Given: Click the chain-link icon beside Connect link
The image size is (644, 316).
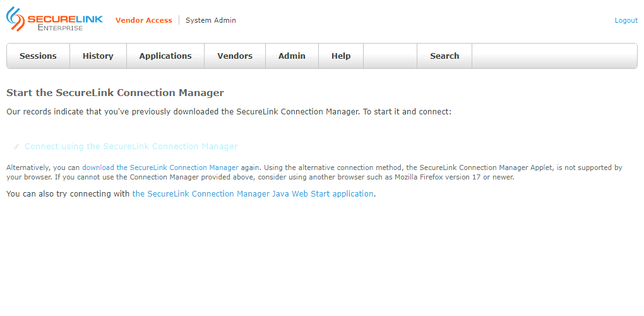Looking at the screenshot, I should [17, 147].
